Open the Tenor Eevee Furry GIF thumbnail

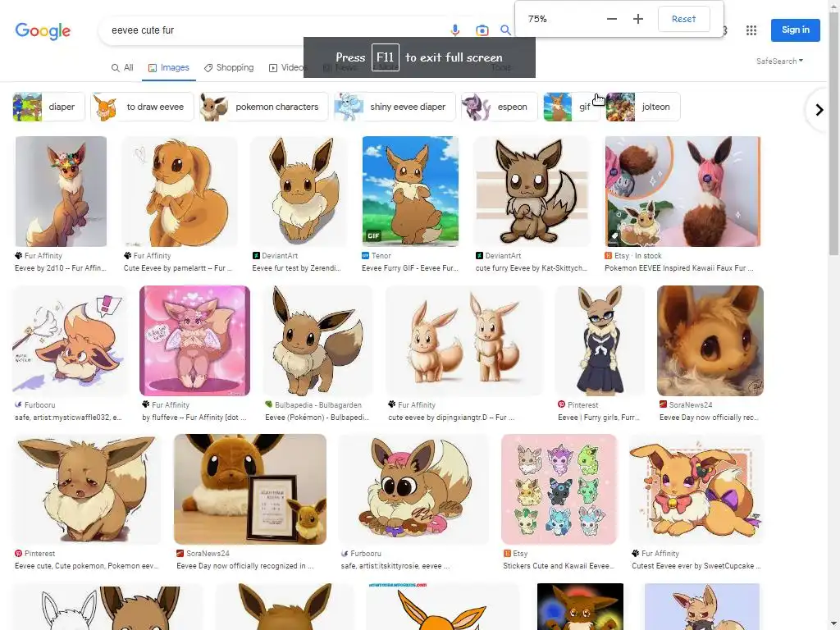click(x=410, y=191)
